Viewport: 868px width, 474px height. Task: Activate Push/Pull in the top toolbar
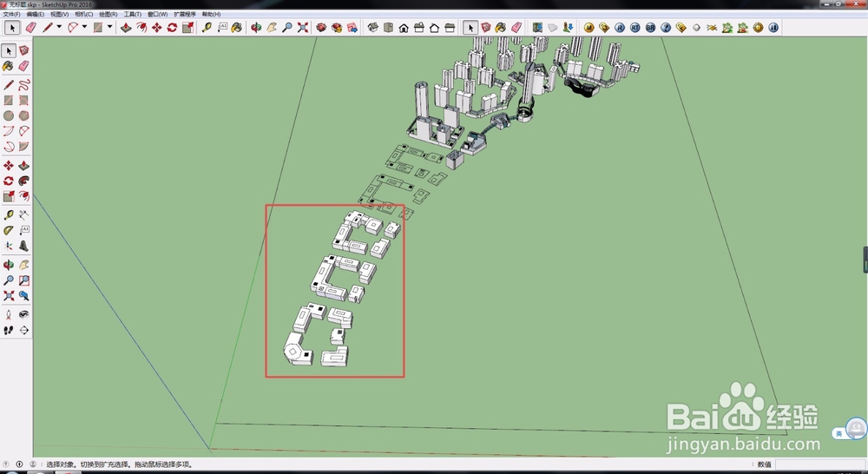(126, 27)
